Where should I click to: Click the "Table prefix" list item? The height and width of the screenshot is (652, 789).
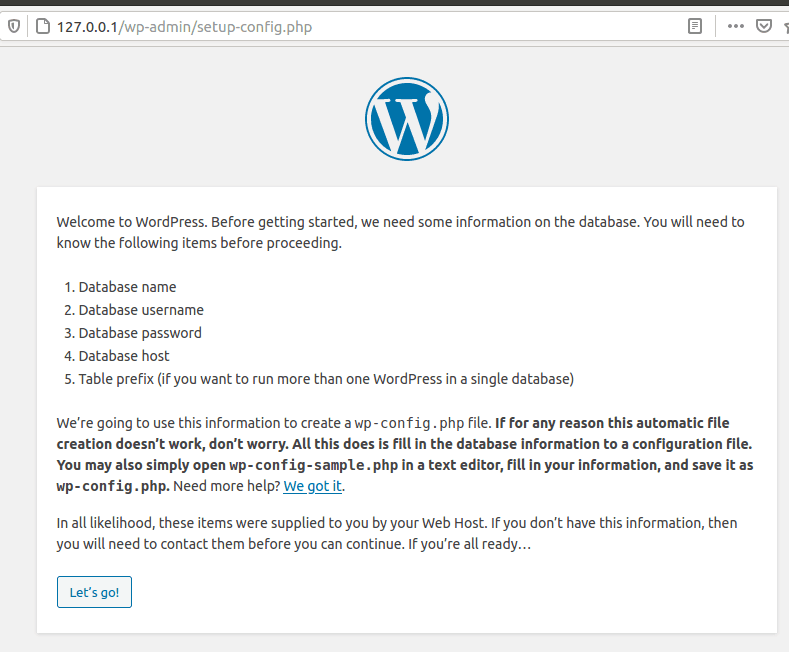[326, 379]
